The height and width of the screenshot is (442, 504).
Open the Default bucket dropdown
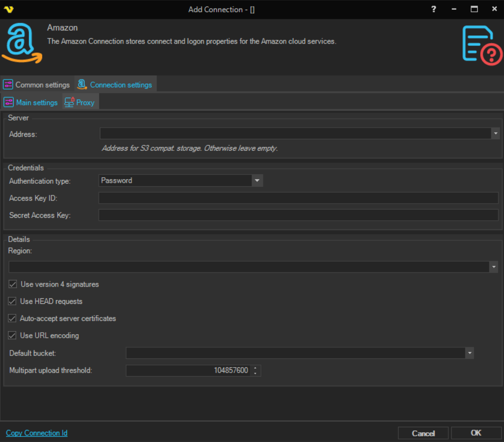[x=470, y=353]
